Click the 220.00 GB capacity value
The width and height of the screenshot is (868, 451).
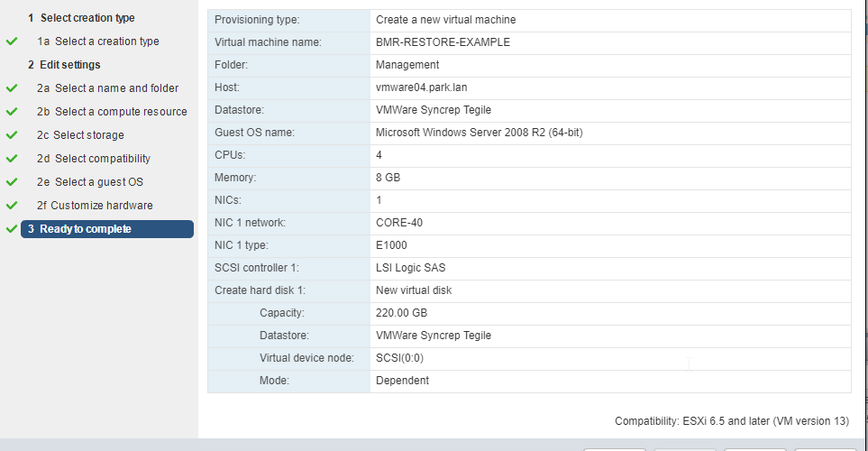pyautogui.click(x=401, y=313)
